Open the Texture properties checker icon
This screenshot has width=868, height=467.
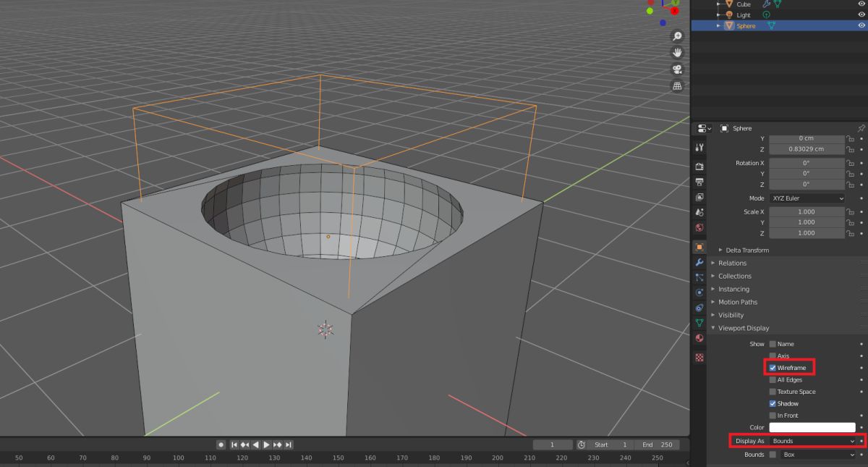(699, 358)
